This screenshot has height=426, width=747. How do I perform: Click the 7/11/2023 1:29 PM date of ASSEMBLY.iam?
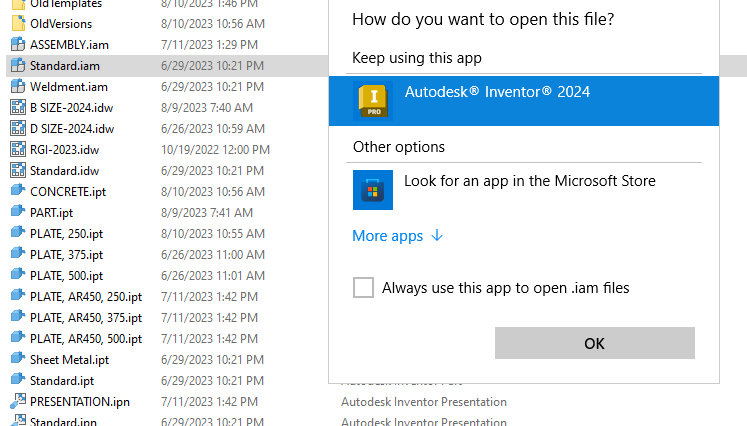(x=209, y=45)
